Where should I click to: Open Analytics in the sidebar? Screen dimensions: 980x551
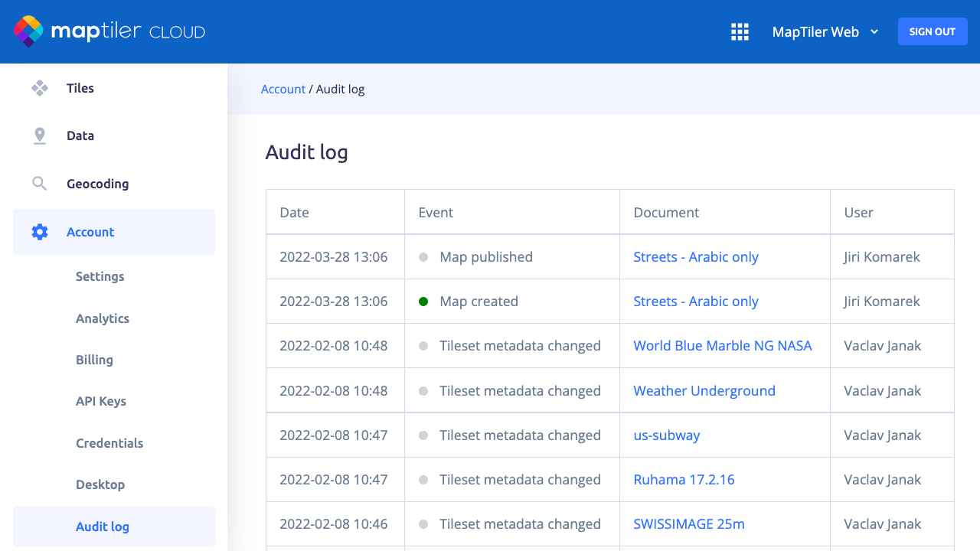click(x=103, y=318)
